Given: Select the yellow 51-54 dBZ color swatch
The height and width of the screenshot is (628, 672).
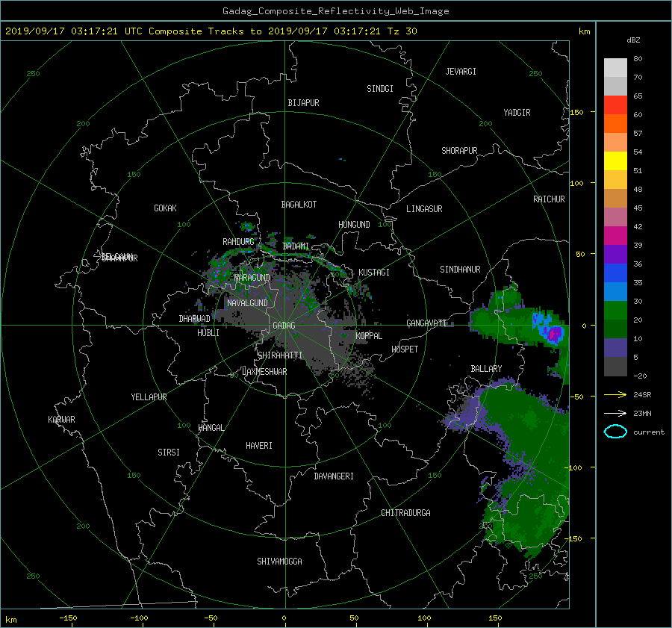Looking at the screenshot, I should (x=615, y=161).
